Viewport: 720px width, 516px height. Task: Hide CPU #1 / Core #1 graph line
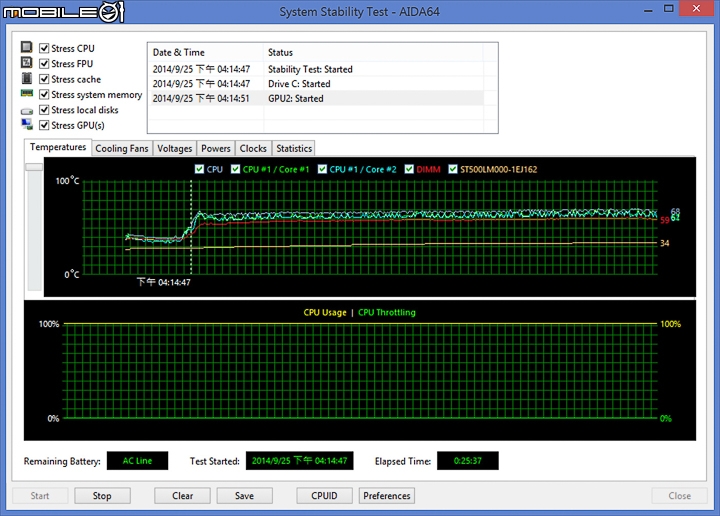click(236, 169)
